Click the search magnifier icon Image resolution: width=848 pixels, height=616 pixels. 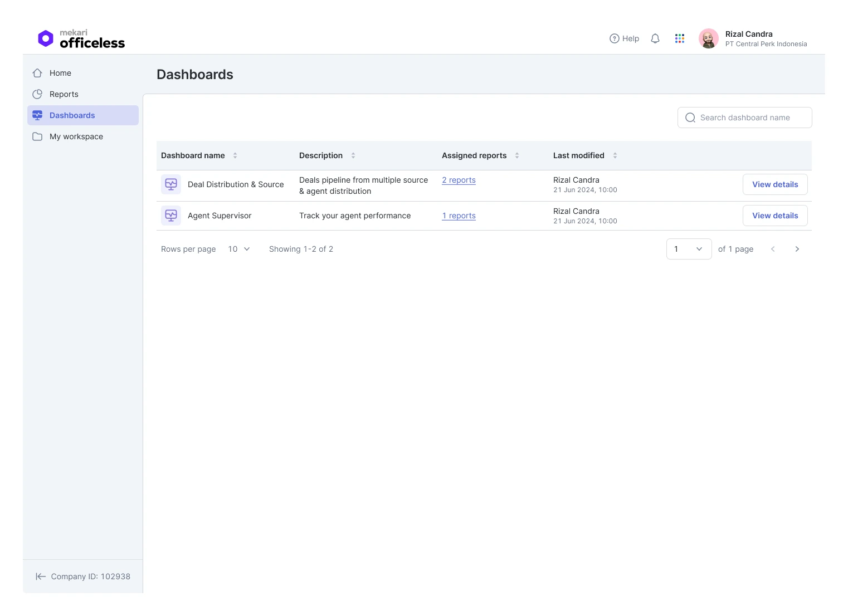[690, 118]
